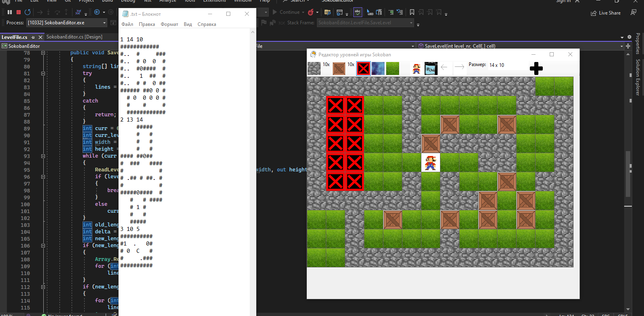Open the editor settings gear icon
Viewport: 644px width, 316px height.
pos(629,37)
